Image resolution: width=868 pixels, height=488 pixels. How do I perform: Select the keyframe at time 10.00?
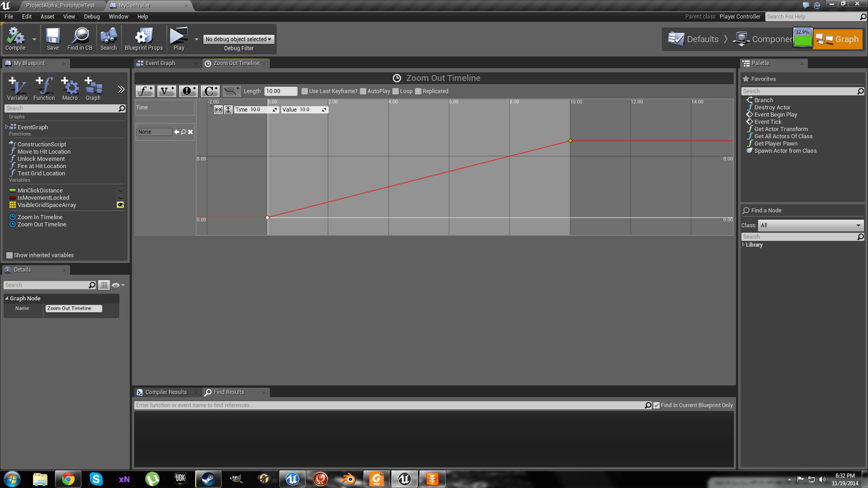click(570, 141)
